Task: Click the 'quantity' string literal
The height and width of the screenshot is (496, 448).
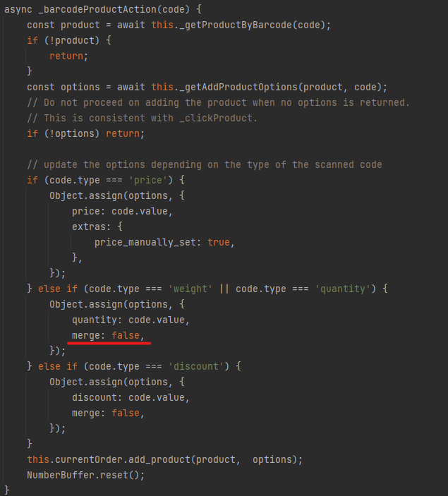Action: (x=343, y=289)
